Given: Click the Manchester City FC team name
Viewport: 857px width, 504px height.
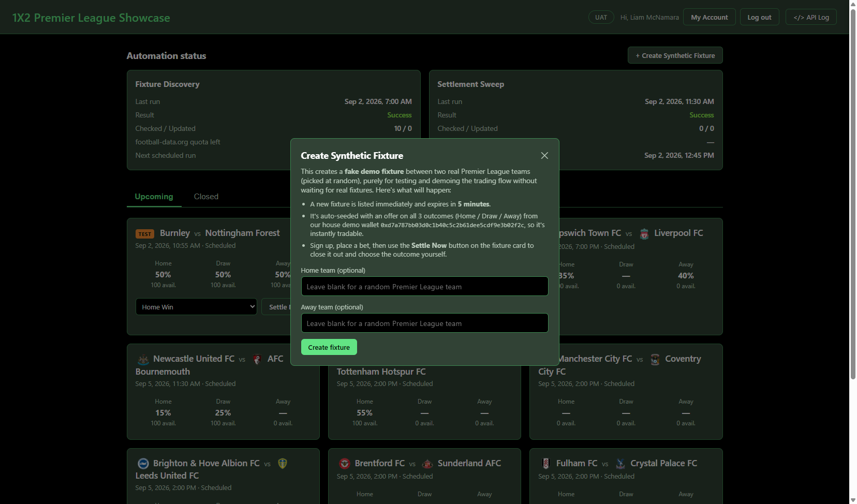Looking at the screenshot, I should (x=595, y=359).
